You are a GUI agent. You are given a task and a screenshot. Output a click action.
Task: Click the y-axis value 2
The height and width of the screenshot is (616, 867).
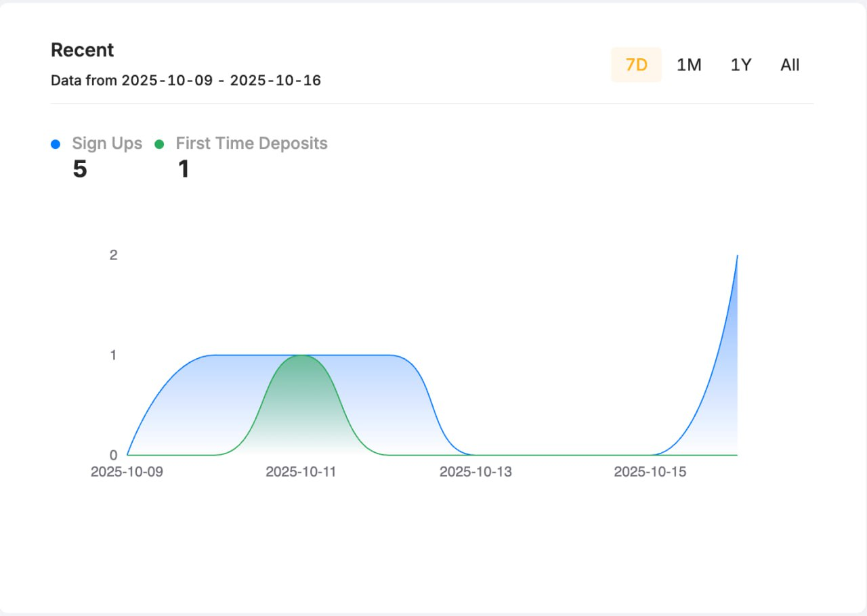coord(113,255)
